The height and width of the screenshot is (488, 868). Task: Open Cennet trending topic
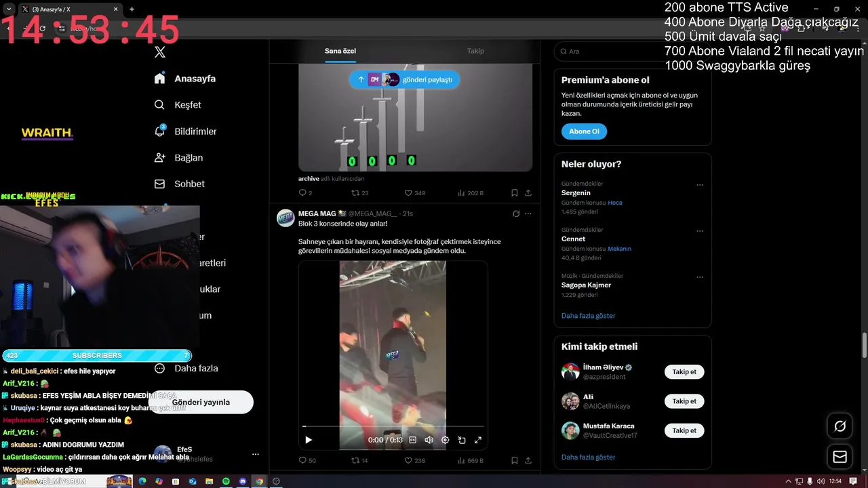click(573, 239)
